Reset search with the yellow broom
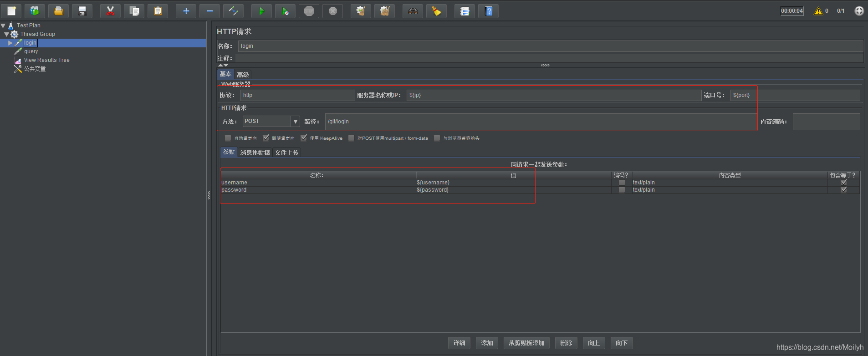The width and height of the screenshot is (868, 356). pyautogui.click(x=436, y=11)
